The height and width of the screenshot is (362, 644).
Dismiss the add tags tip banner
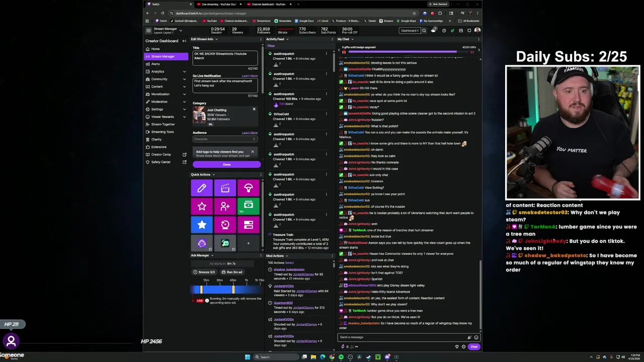(253, 151)
